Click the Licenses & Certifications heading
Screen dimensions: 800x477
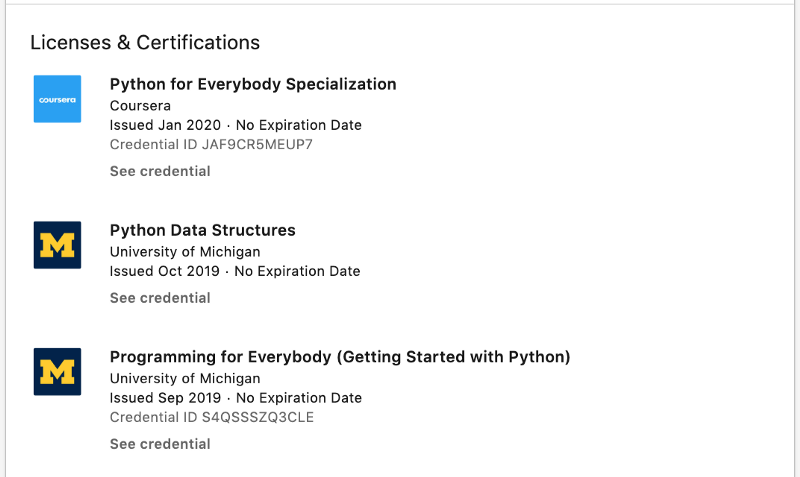coord(145,42)
